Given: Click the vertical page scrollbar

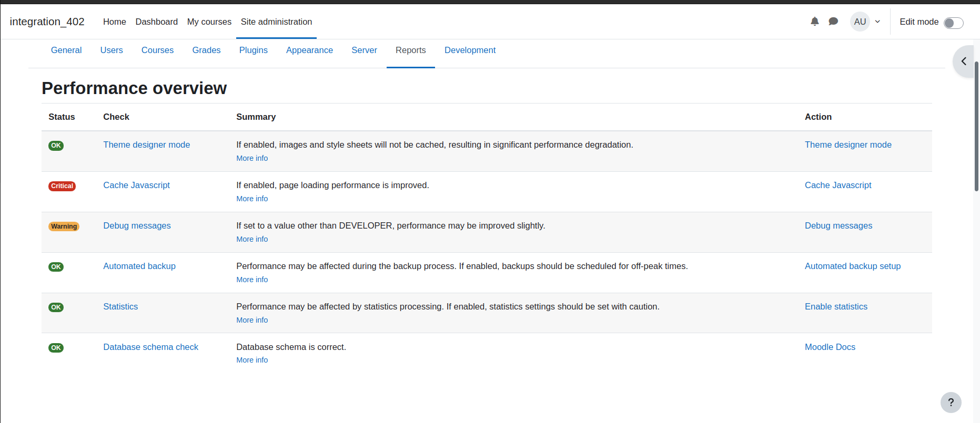Looking at the screenshot, I should coord(977,126).
